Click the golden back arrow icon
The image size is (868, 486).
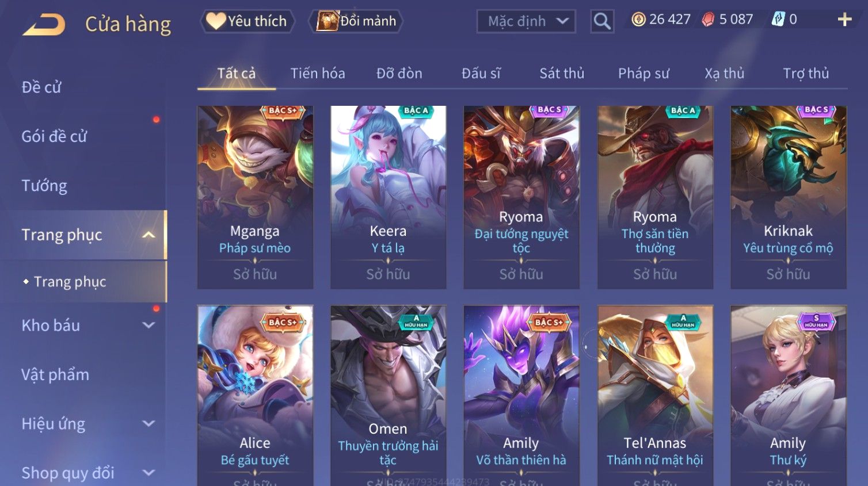pos(44,24)
